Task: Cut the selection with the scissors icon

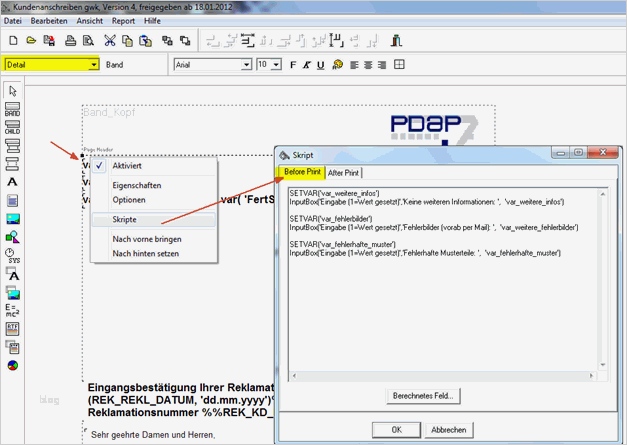Action: tap(110, 40)
